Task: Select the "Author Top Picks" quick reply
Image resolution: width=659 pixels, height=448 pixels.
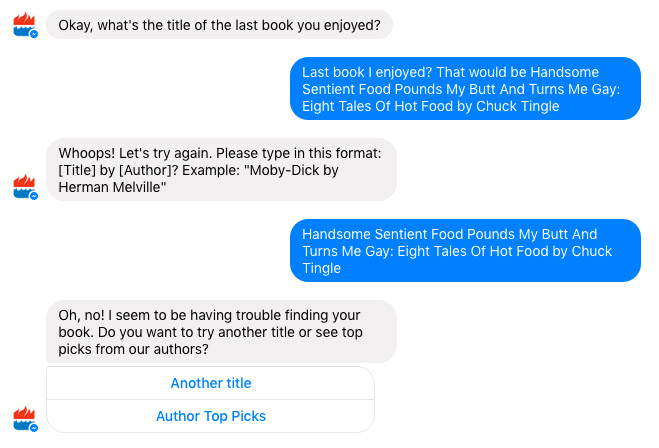Action: (x=211, y=416)
